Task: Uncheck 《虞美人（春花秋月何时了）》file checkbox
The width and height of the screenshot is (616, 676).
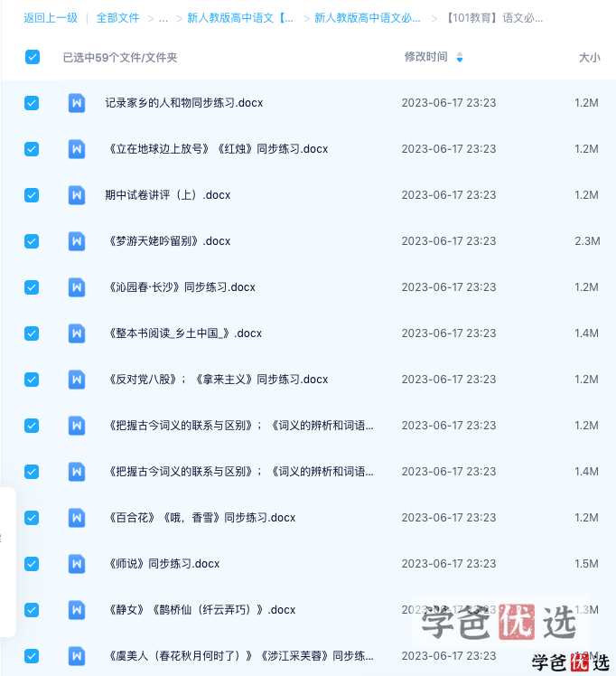Action: pos(32,656)
